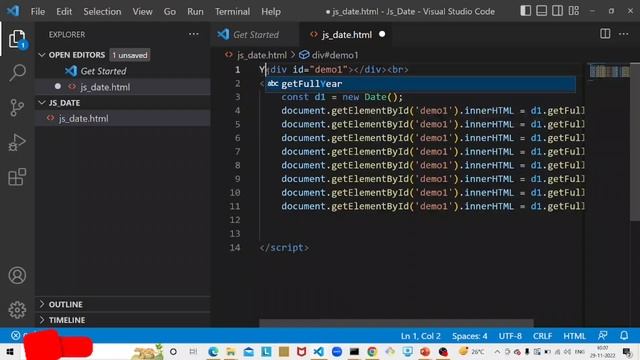The width and height of the screenshot is (640, 360).
Task: Collapse the Open Editors section
Action: tap(42, 55)
